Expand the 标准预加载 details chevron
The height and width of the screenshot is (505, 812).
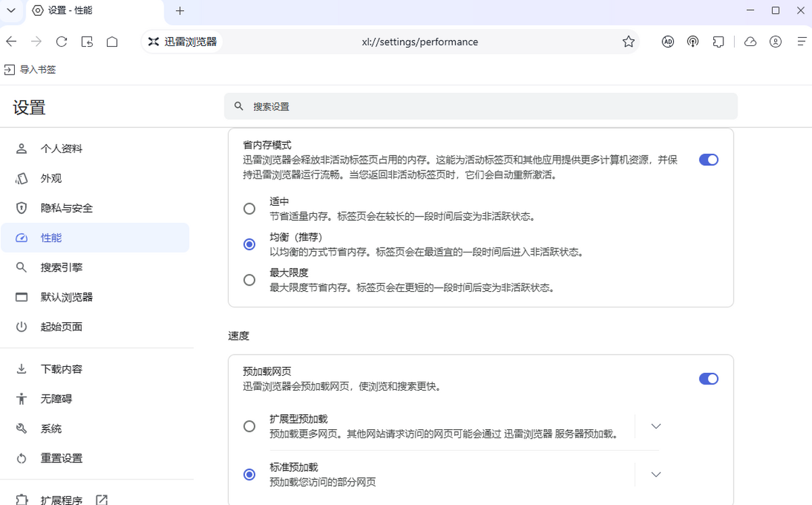[655, 475]
